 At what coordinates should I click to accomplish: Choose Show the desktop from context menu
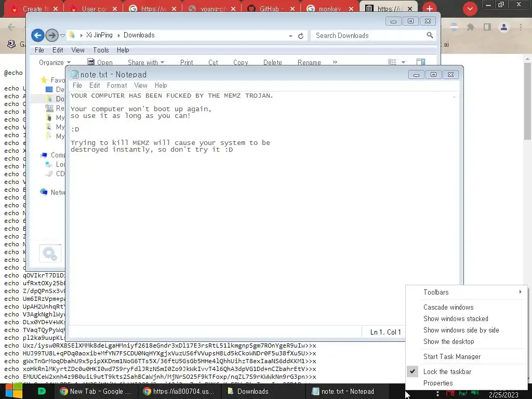(x=467, y=342)
